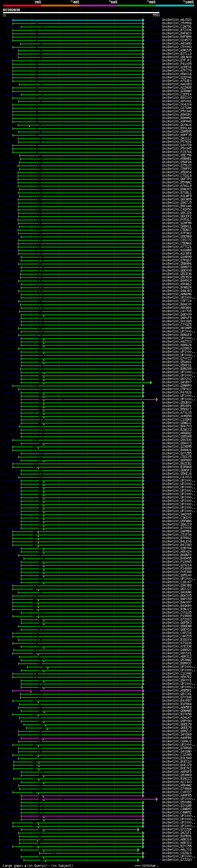Select hit label UniRef100_Q29DM5
Screen dimensions: 197x868
point(177,446)
